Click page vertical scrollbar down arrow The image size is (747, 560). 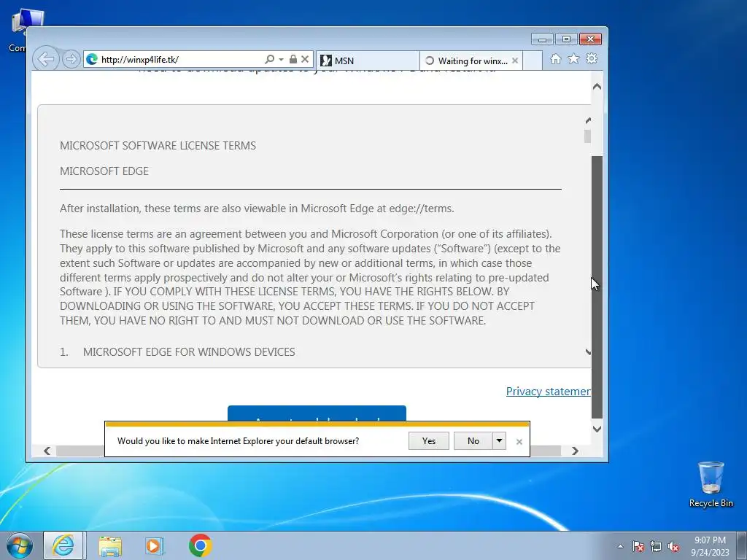pos(597,429)
